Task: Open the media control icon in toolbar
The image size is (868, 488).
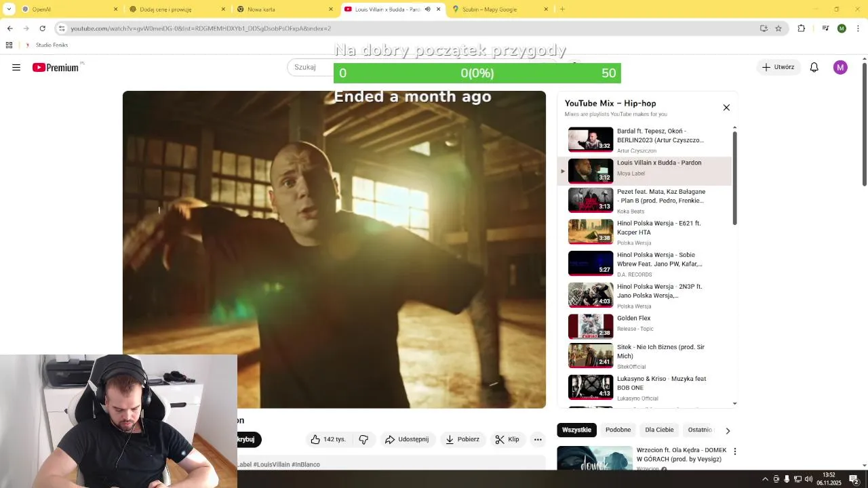Action: click(825, 28)
